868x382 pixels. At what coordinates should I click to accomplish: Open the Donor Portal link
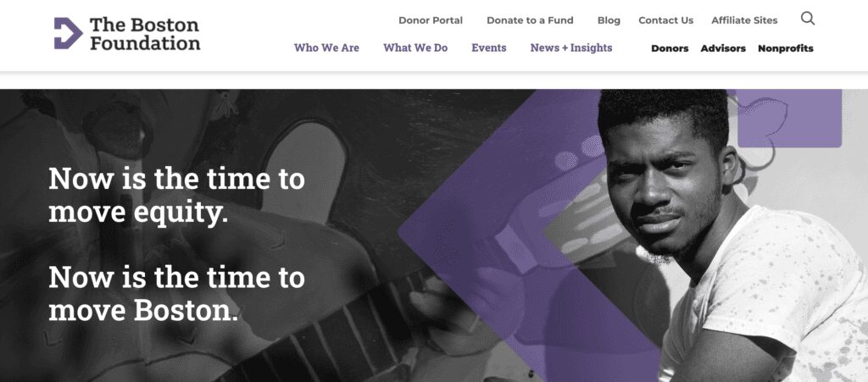431,20
